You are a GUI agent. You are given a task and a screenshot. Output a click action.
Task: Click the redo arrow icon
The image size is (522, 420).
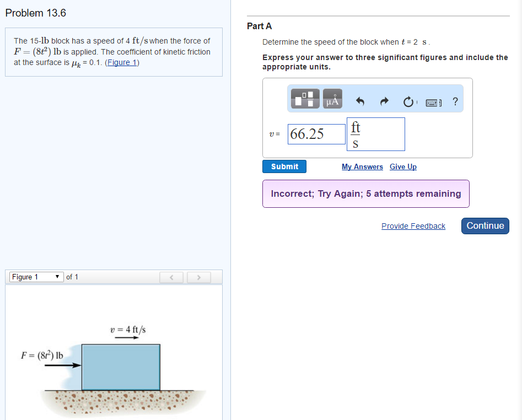pyautogui.click(x=385, y=101)
